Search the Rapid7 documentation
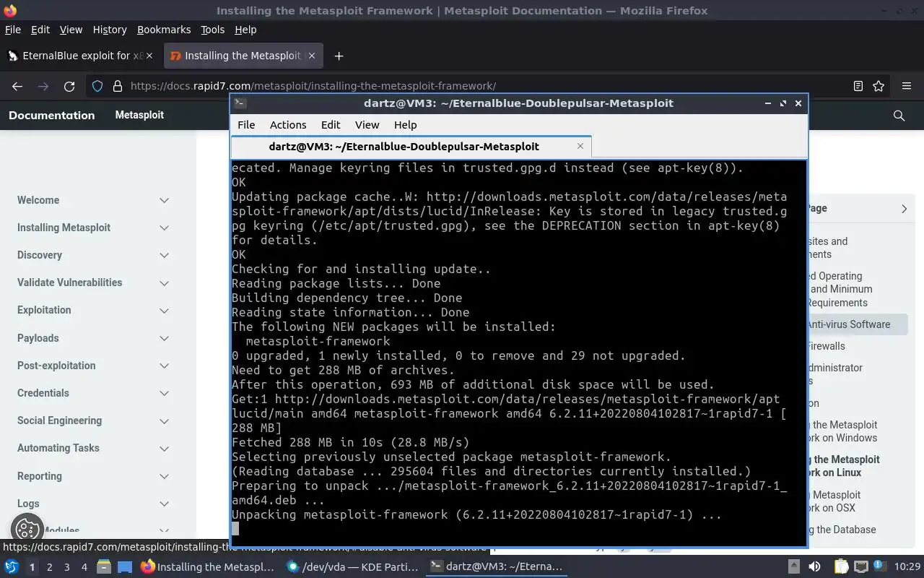Viewport: 924px width, 578px height. pos(899,116)
